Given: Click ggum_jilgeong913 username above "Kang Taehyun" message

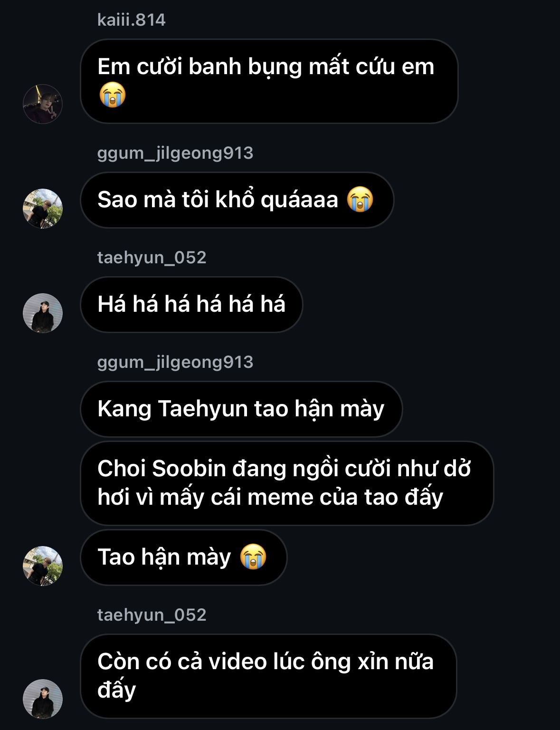Looking at the screenshot, I should [175, 362].
